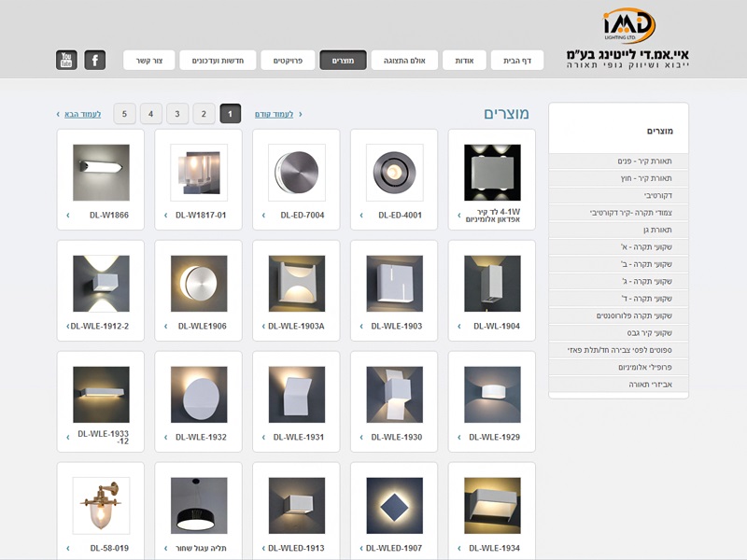
Task: Click the arrow beside DL-W1866
Action: click(x=68, y=216)
